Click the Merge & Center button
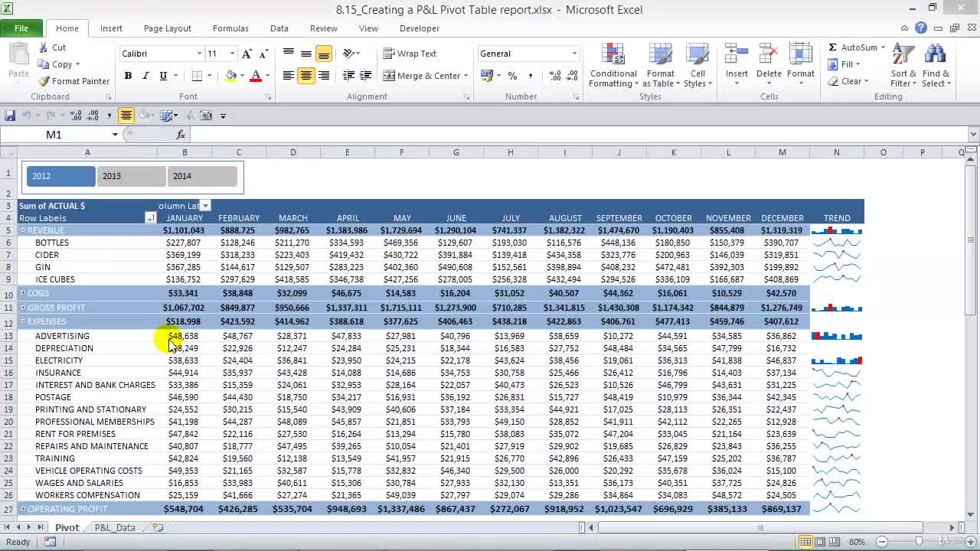Viewport: 980px width, 551px height. tap(421, 76)
